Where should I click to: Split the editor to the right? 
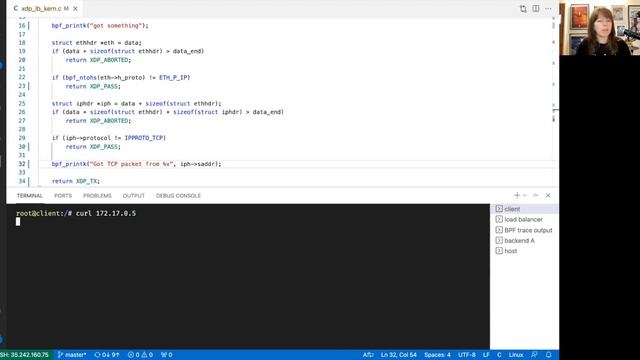coord(536,9)
